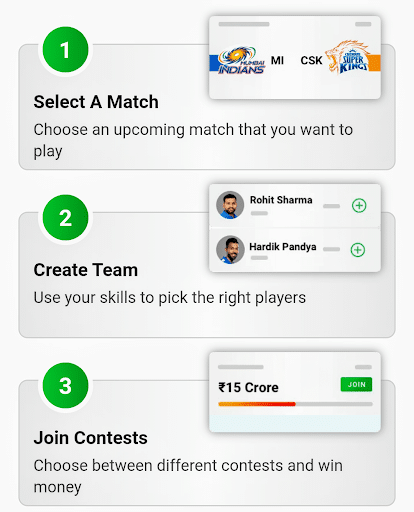Click the Create Team heading
Screen dimensions: 414x512
coord(86,270)
